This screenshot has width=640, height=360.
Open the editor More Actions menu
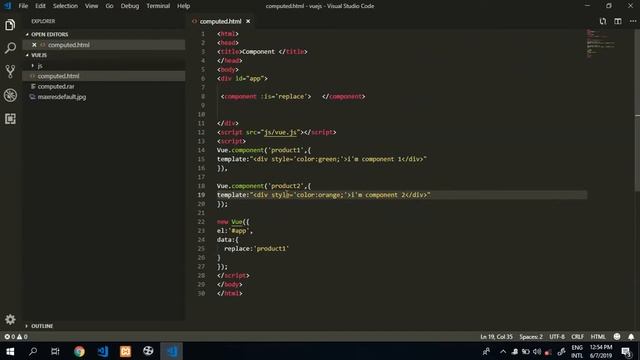(633, 21)
